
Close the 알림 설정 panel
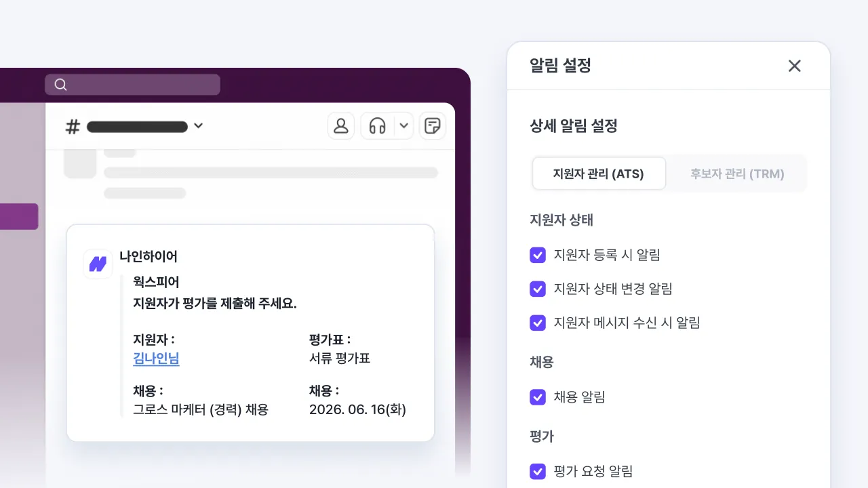click(x=795, y=66)
